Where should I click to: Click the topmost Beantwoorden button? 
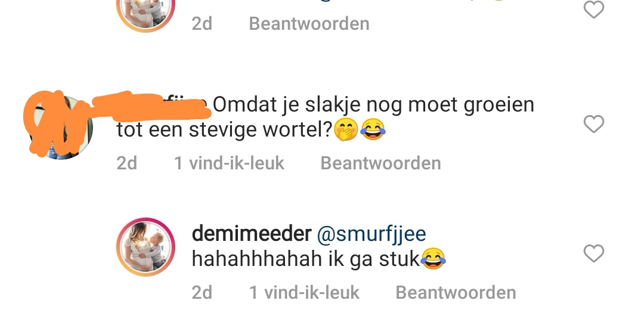coord(309,23)
